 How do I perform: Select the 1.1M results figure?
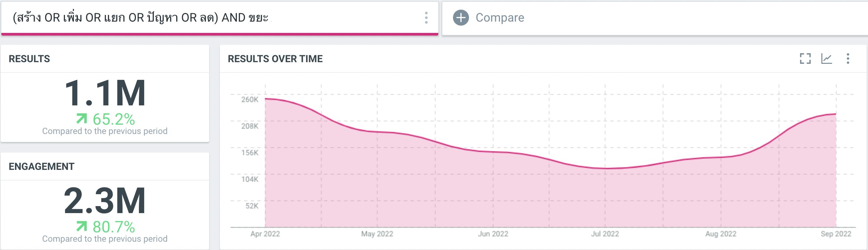pyautogui.click(x=105, y=93)
